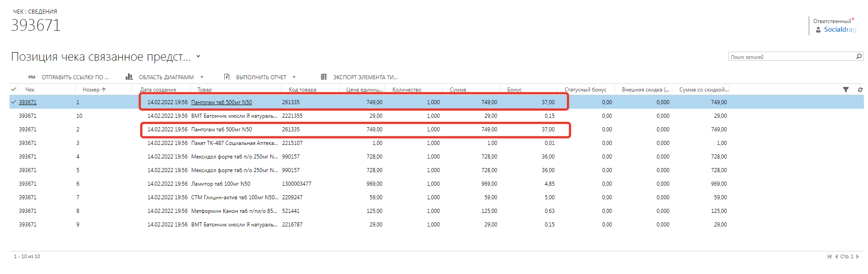Toggle the select-all checkmark in header
Image resolution: width=868 pixels, height=274 pixels.
pos(14,90)
